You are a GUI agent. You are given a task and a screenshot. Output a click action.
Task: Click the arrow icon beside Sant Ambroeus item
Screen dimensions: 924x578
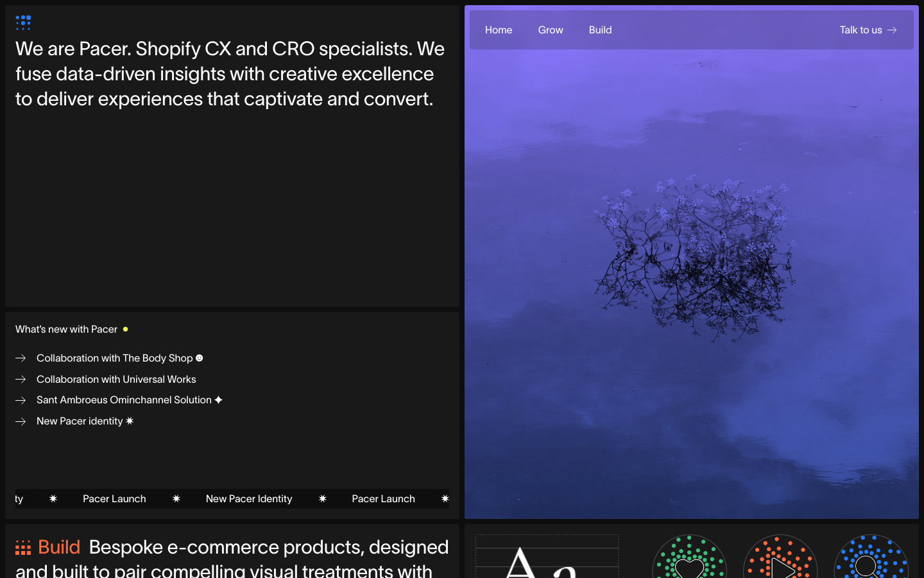click(x=21, y=400)
